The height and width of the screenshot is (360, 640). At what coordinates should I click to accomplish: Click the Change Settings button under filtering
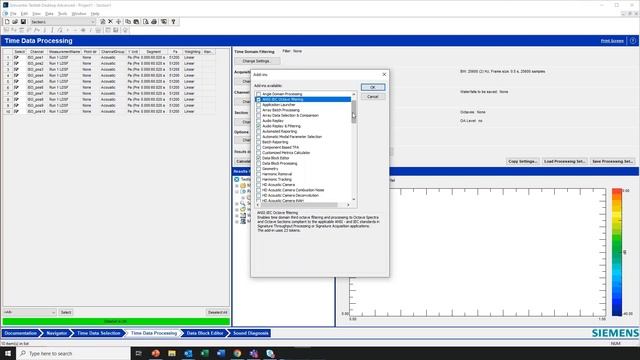[x=257, y=61]
